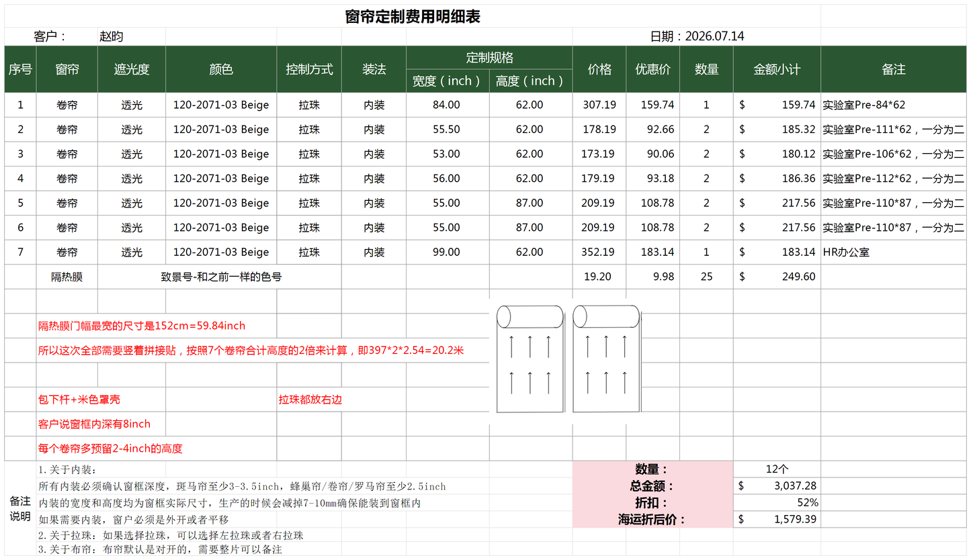The height and width of the screenshot is (560, 971).
Task: Select the title 窗帘定制费用明细表
Action: click(x=413, y=17)
